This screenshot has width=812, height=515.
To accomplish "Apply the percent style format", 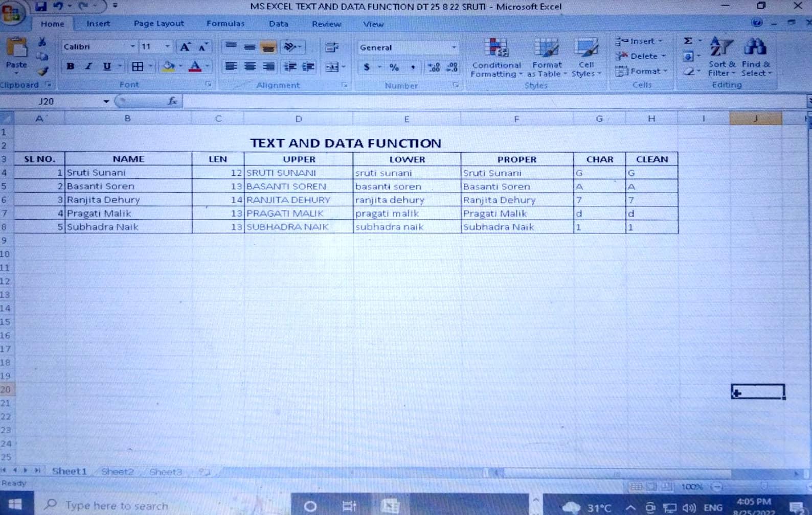I will [x=394, y=67].
